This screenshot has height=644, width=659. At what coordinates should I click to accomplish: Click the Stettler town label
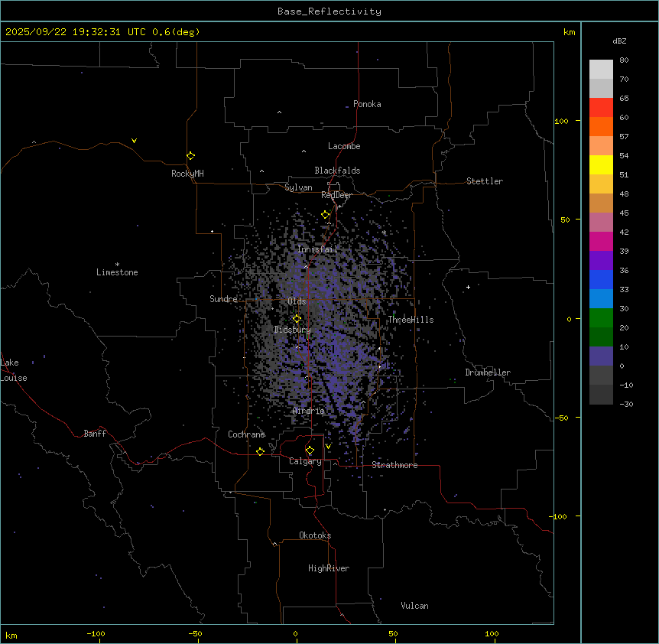click(x=485, y=181)
